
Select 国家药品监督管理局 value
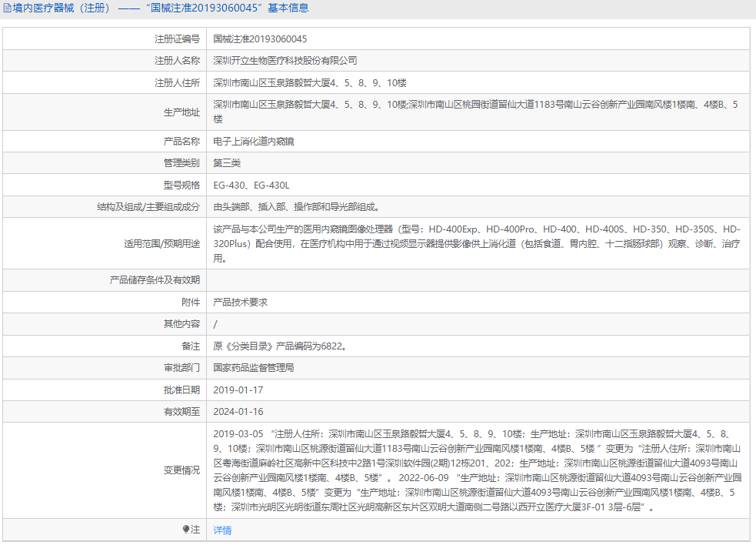point(254,368)
